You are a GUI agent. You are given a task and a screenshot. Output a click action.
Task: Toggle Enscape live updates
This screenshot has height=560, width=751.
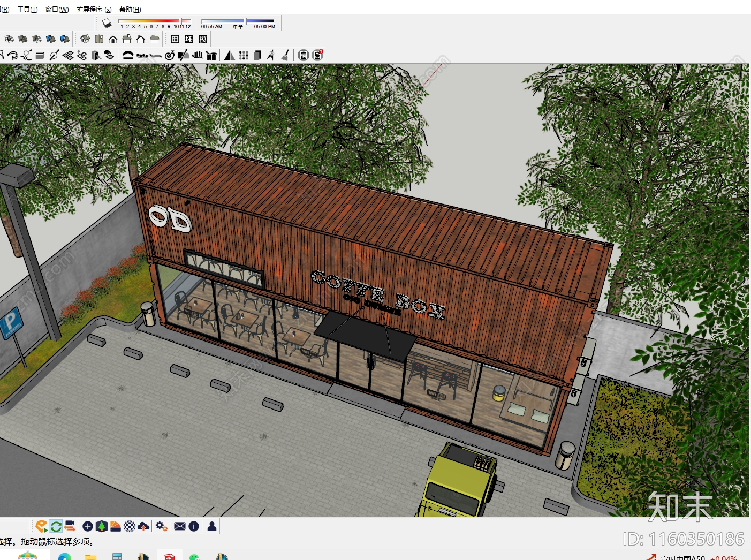click(x=56, y=526)
